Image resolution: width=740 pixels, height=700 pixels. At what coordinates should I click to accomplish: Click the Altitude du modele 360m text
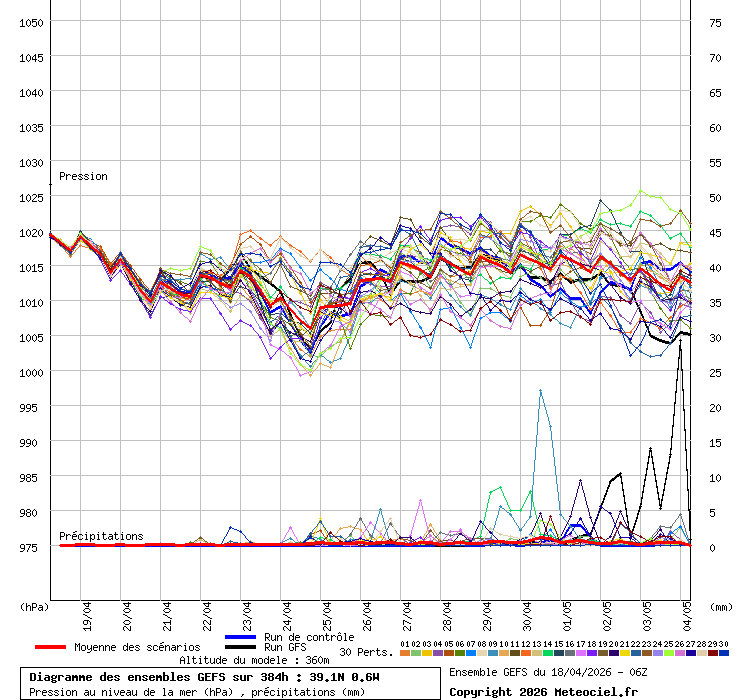pyautogui.click(x=254, y=661)
